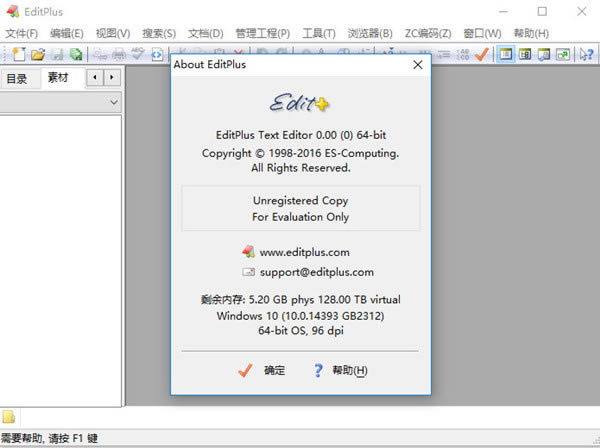
Task: Click the Save All toolbar icon
Action: click(76, 54)
